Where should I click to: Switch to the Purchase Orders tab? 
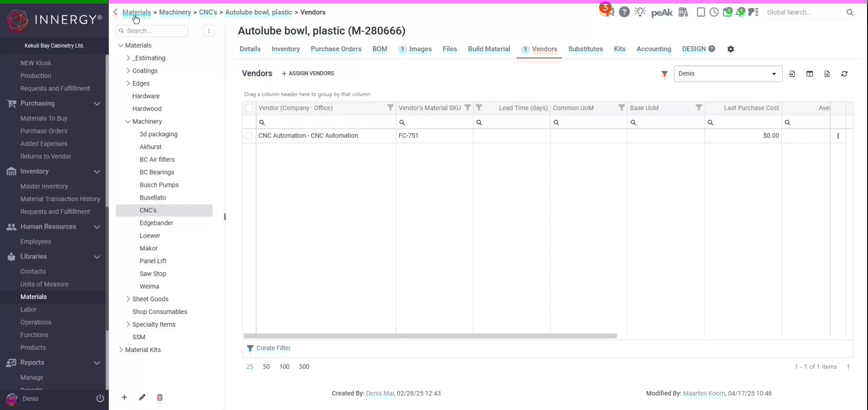pyautogui.click(x=336, y=49)
